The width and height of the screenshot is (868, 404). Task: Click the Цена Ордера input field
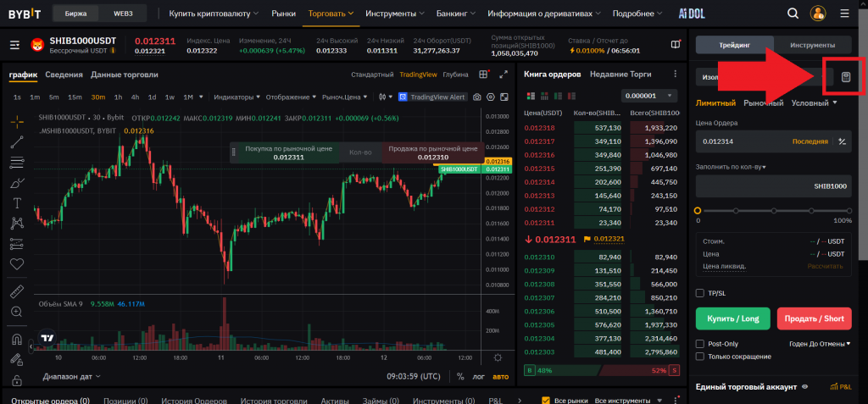[x=773, y=141]
